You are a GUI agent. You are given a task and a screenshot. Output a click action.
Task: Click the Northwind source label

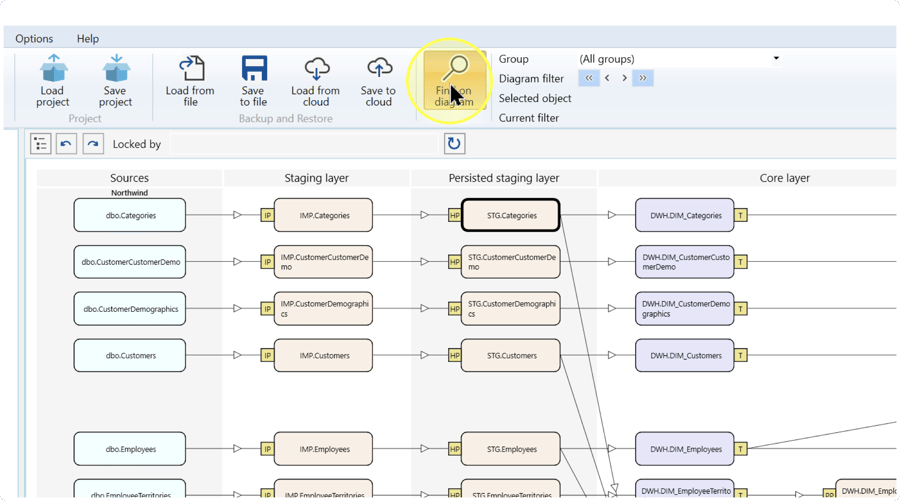(129, 193)
